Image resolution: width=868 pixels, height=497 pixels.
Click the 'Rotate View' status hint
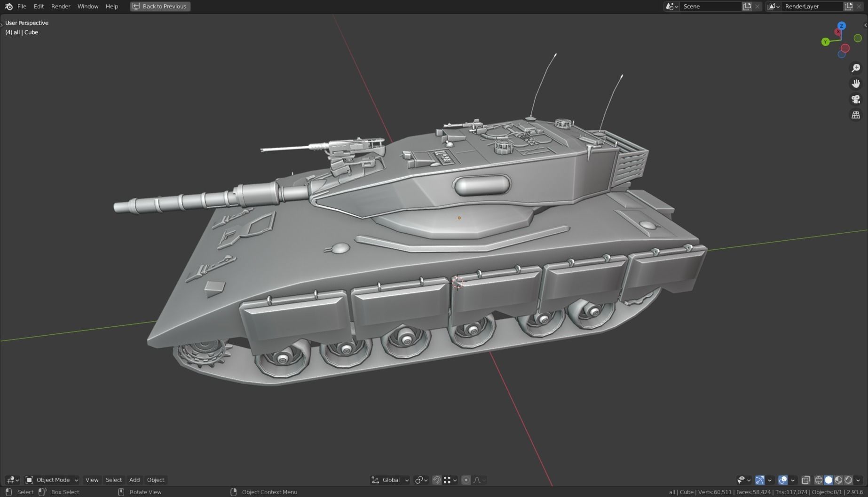[145, 492]
